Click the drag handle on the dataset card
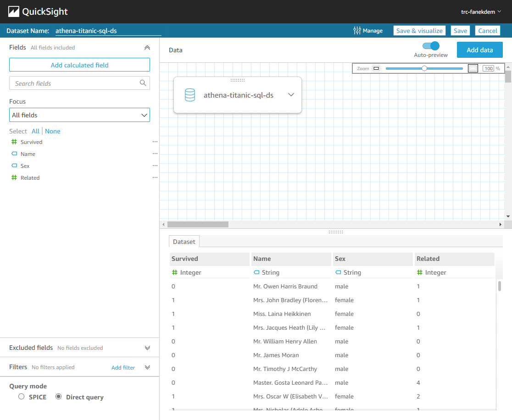The height and width of the screenshot is (420, 512). click(x=237, y=80)
